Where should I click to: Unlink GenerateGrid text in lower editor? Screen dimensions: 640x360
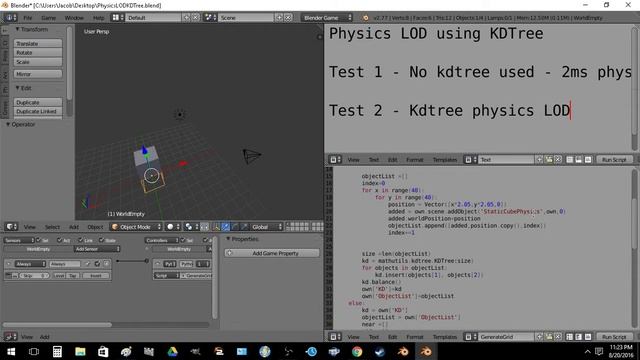click(558, 337)
